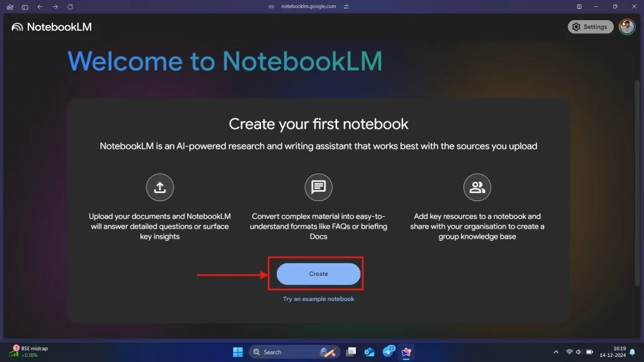Image resolution: width=644 pixels, height=362 pixels.
Task: Click the Welcome to NotebookLM heading
Action: (x=225, y=62)
